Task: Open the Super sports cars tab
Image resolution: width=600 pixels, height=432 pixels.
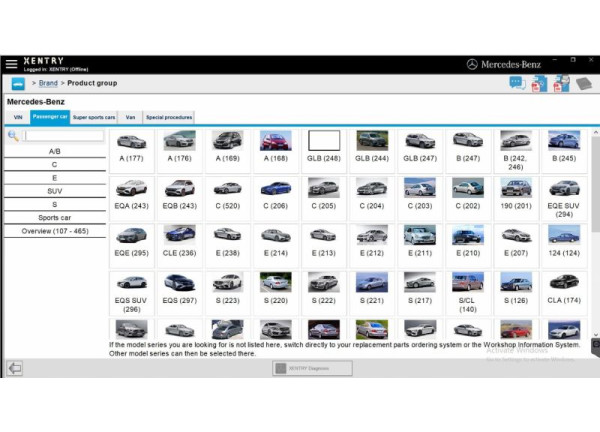Action: coord(94,117)
